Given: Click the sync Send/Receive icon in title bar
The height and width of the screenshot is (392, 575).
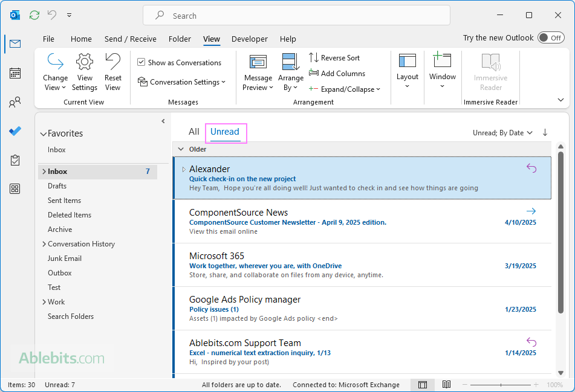Looking at the screenshot, I should click(x=34, y=15).
